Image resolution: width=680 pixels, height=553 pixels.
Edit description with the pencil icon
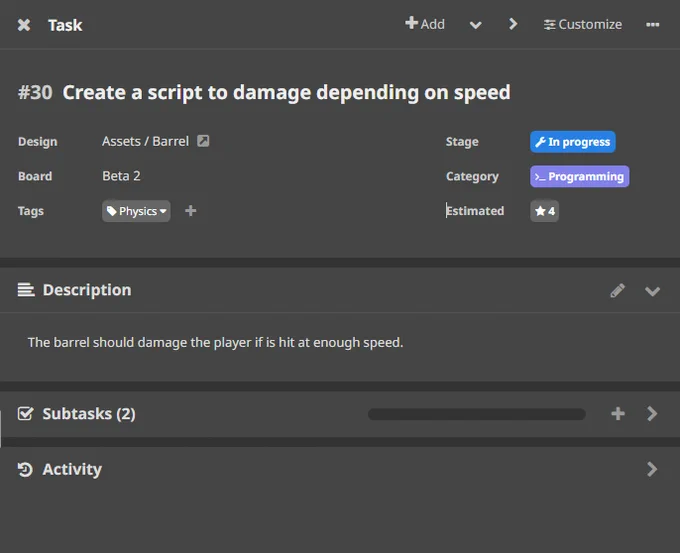(618, 291)
